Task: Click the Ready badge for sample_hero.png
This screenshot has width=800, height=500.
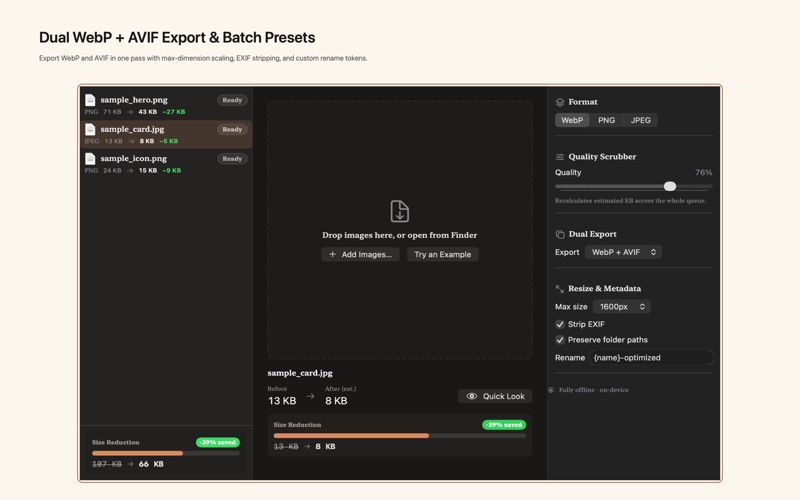Action: [232, 100]
